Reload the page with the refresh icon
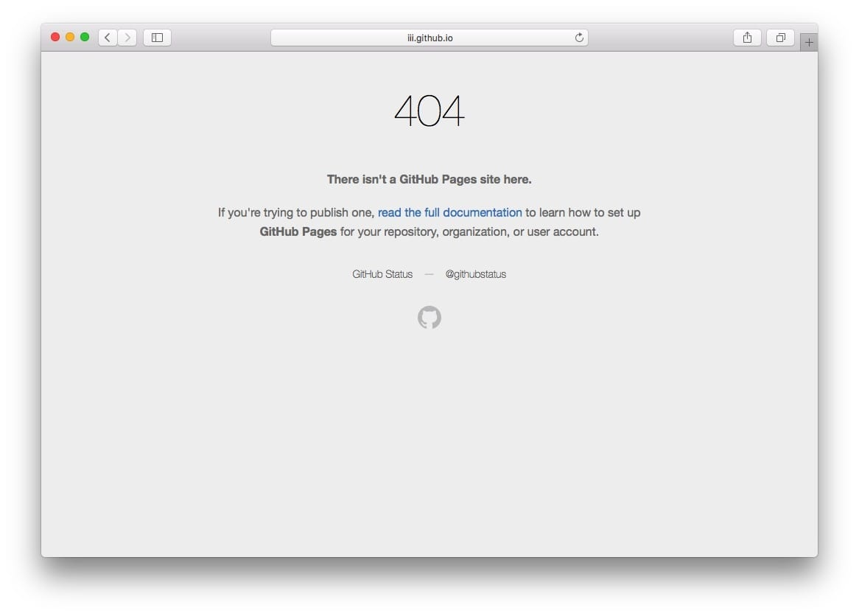This screenshot has width=859, height=616. tap(579, 38)
